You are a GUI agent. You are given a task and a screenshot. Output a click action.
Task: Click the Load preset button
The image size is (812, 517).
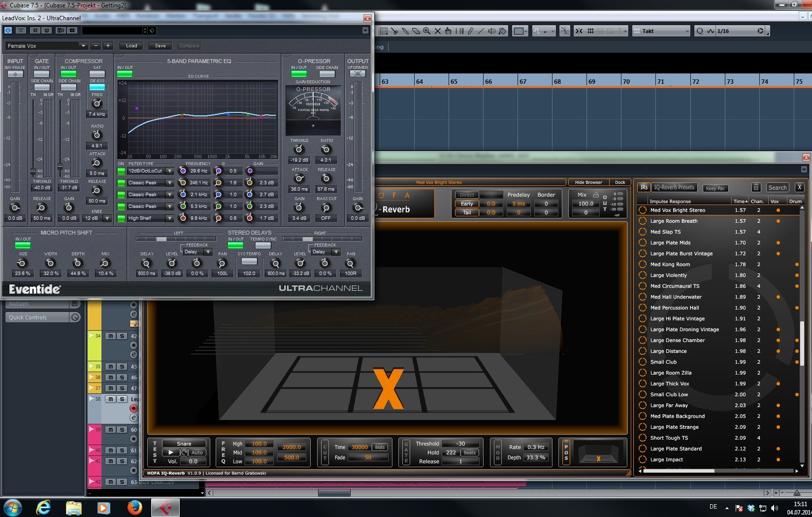point(131,45)
